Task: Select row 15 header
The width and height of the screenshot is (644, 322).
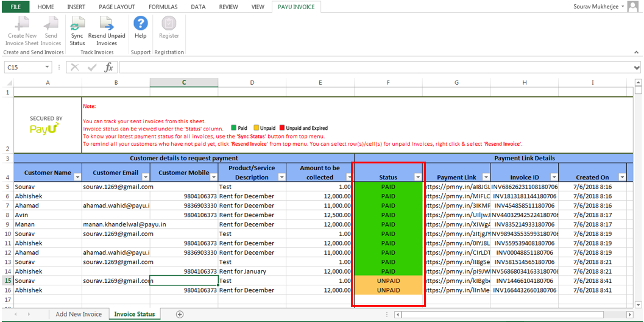Action: pos(7,281)
